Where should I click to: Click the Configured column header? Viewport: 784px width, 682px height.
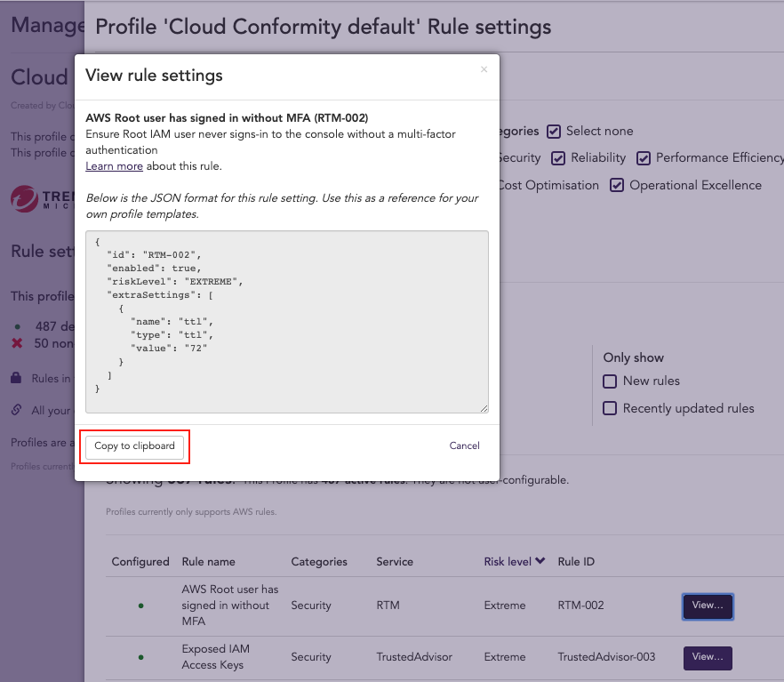(140, 561)
